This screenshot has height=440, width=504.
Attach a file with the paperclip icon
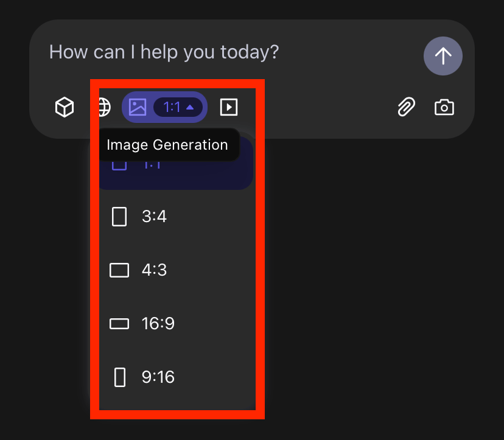(x=406, y=108)
